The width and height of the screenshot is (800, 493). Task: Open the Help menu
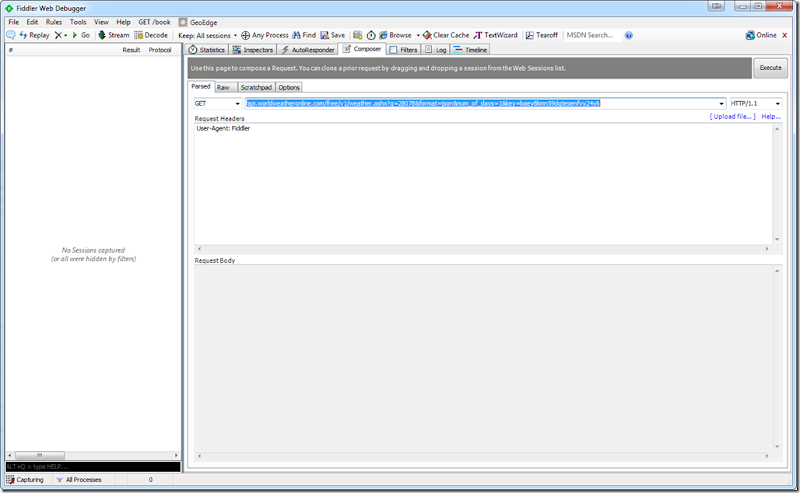point(123,22)
